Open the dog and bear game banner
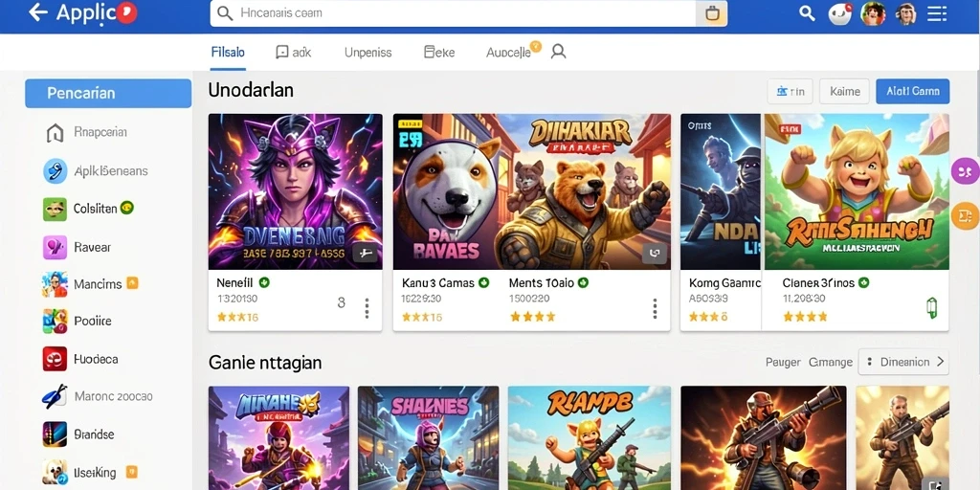The height and width of the screenshot is (490, 980). (x=532, y=191)
